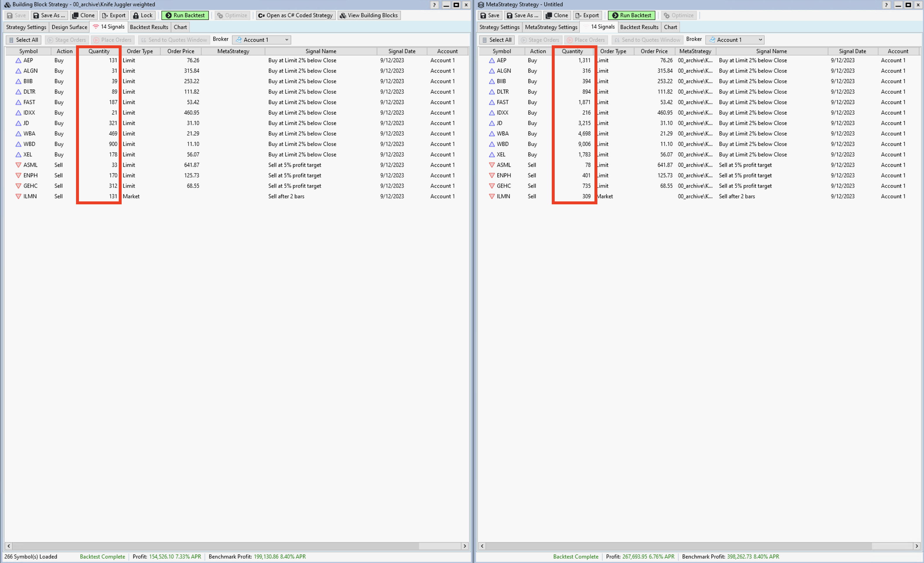The height and width of the screenshot is (563, 924).
Task: Click ILMN sell triangle icon in Building Block window
Action: pos(18,196)
